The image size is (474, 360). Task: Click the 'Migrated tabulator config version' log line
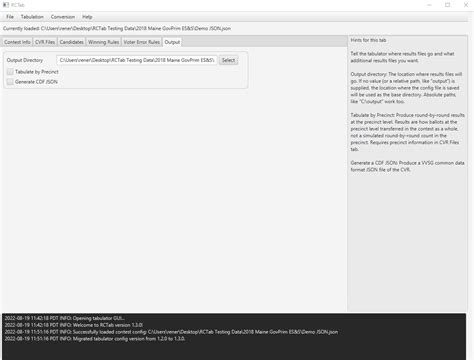[x=95, y=339]
